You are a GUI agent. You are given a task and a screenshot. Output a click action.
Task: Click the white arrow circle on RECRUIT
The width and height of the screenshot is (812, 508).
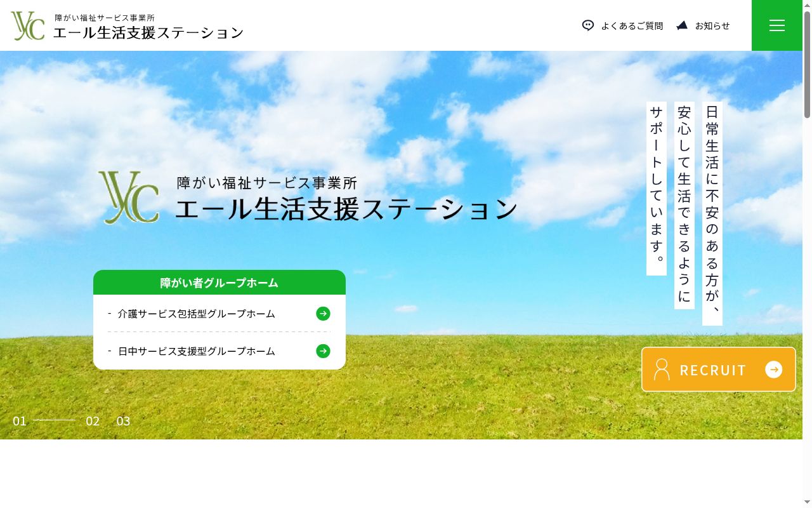(774, 370)
